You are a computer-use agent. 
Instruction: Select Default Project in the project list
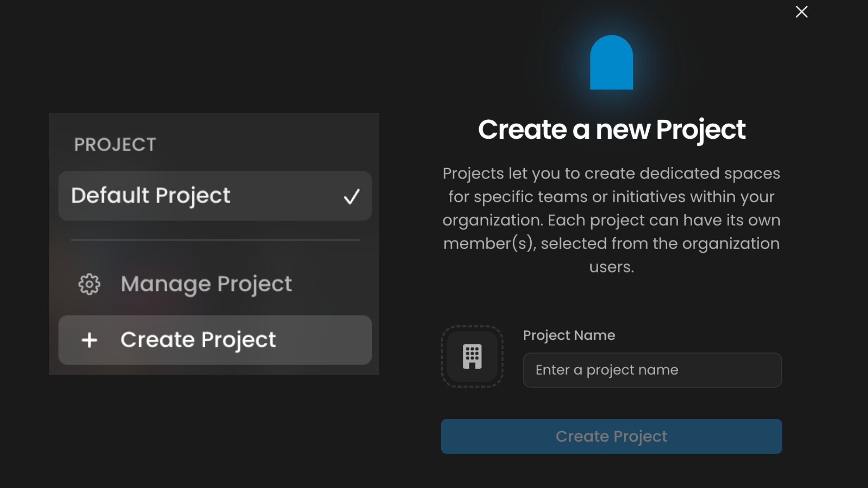215,196
